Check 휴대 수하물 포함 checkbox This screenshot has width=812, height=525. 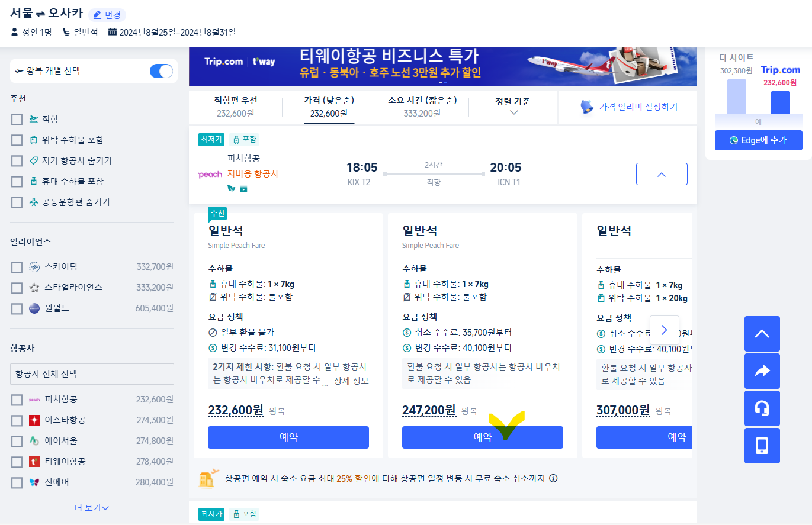[x=17, y=182]
